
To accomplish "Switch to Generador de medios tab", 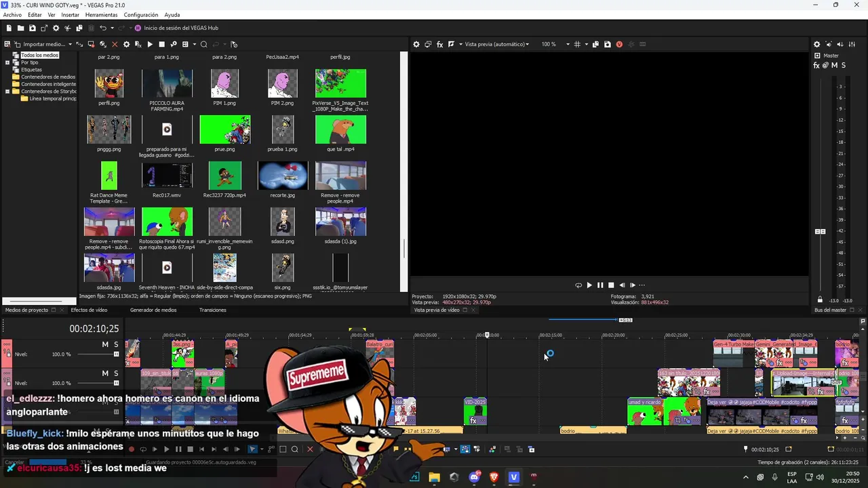I will click(153, 310).
